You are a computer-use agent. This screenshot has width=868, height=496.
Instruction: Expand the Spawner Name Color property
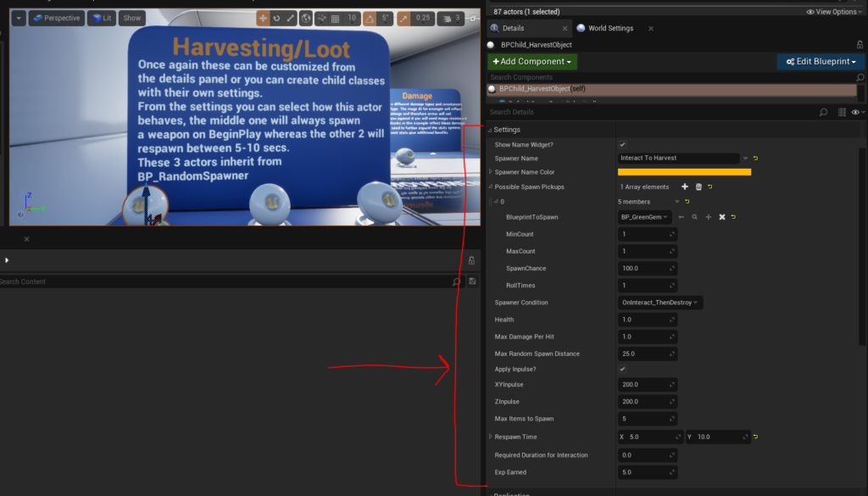pyautogui.click(x=491, y=172)
